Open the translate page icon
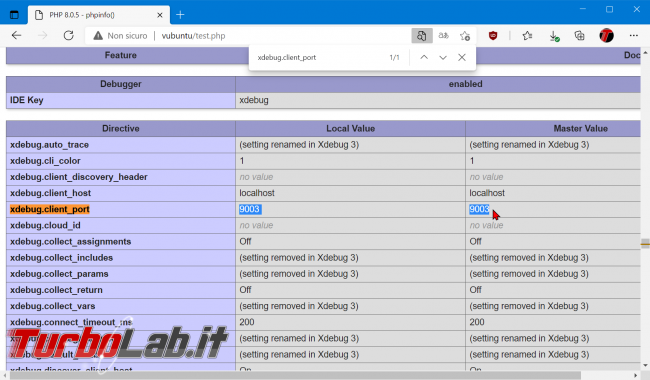650x380 pixels. click(444, 36)
